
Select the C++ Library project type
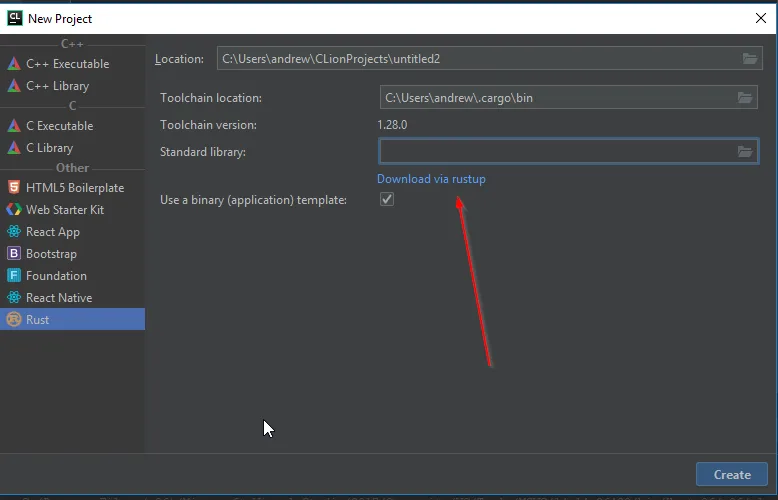pos(72,86)
